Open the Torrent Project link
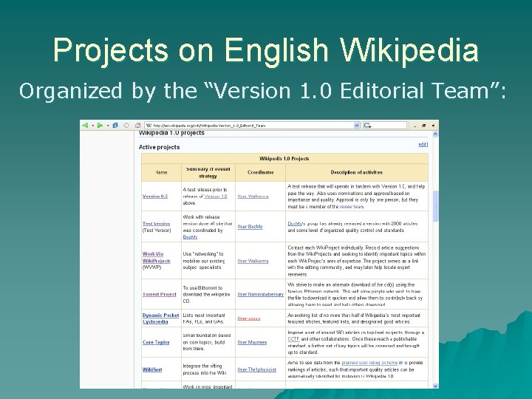The height and width of the screenshot is (399, 532). 160,294
